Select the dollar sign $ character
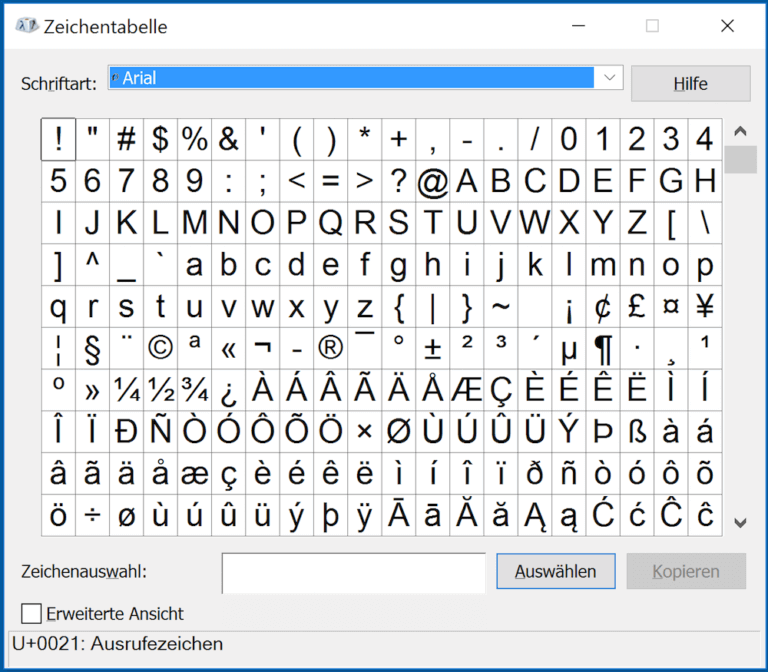The image size is (768, 672). [x=160, y=139]
